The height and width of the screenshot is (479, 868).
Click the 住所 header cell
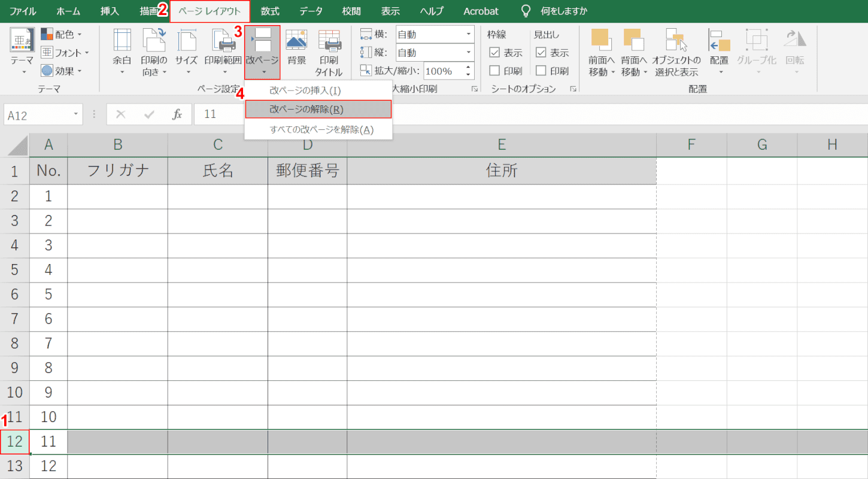(502, 171)
